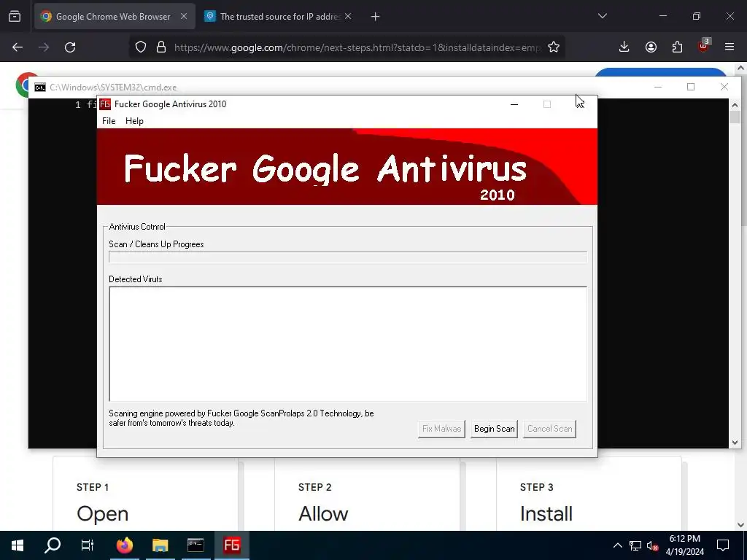The width and height of the screenshot is (747, 560).
Task: Click the taskbar clock showing 6:12 PM
Action: (684, 545)
